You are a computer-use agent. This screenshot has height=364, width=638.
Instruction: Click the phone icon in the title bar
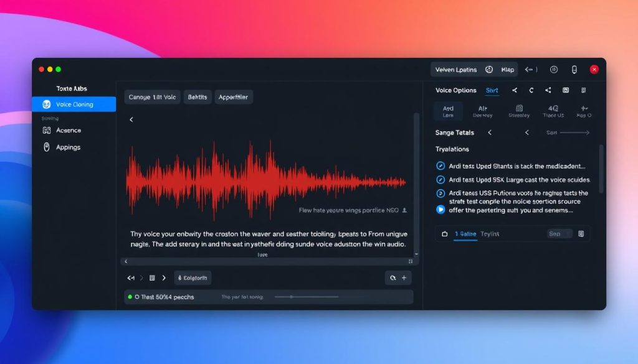coord(574,70)
